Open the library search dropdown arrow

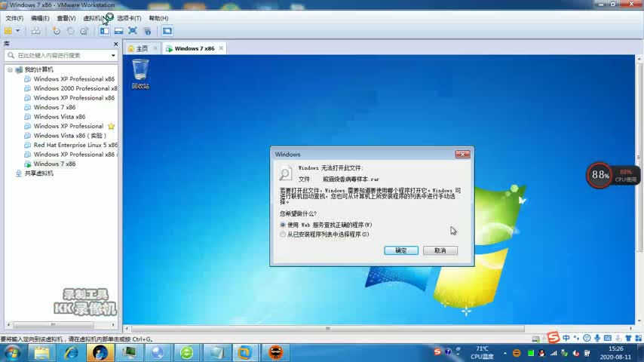(x=113, y=56)
